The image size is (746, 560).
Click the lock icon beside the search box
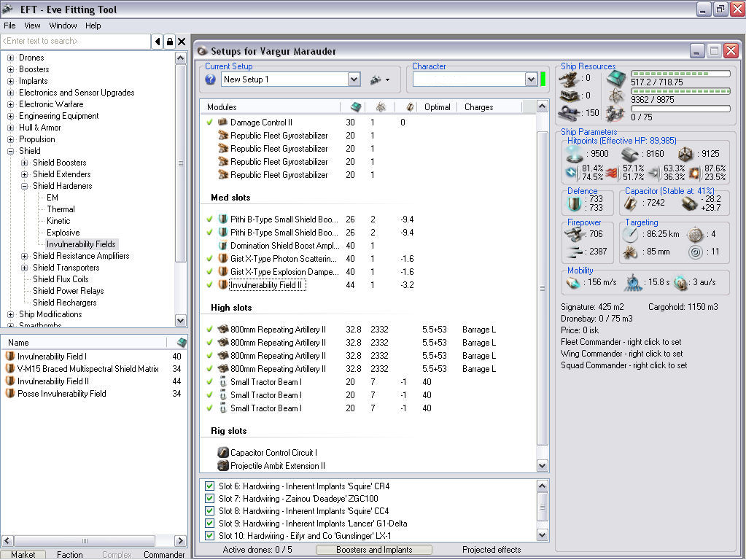tap(169, 42)
